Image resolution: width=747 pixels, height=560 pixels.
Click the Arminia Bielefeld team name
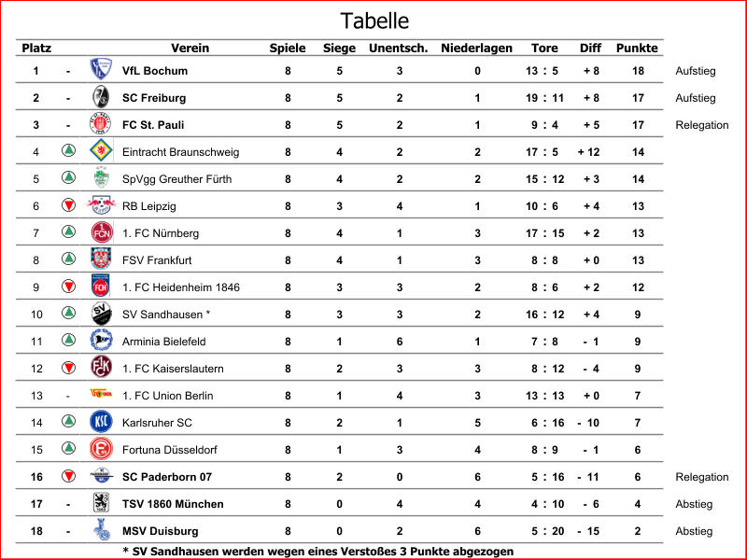pos(163,342)
